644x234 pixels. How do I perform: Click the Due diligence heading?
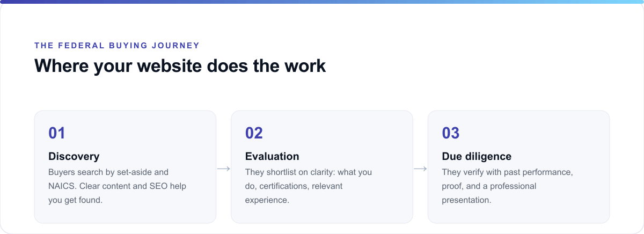(477, 156)
